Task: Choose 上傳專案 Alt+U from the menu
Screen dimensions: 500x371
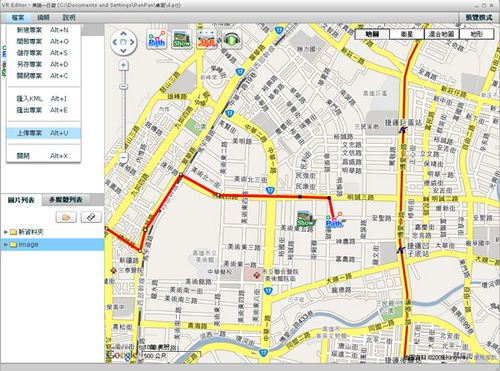Action: pos(43,133)
